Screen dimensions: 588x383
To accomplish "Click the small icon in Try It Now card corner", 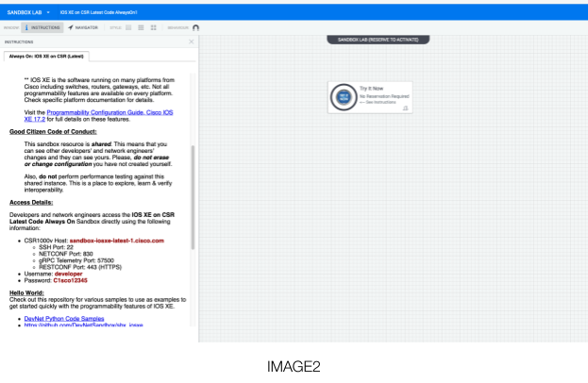I will coord(405,108).
